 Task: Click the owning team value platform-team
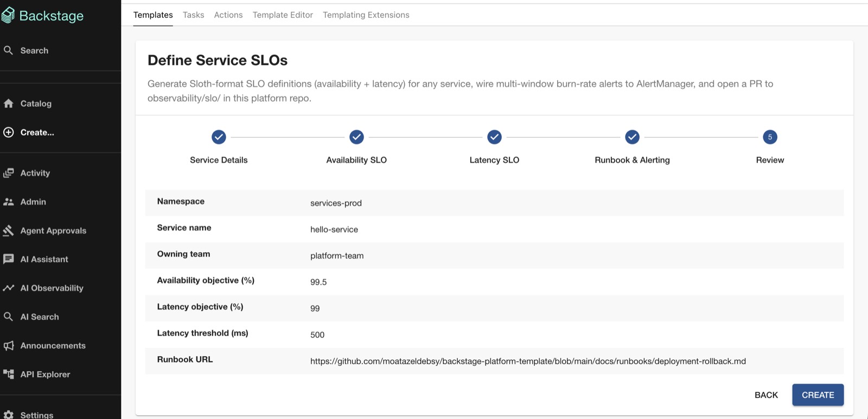337,256
